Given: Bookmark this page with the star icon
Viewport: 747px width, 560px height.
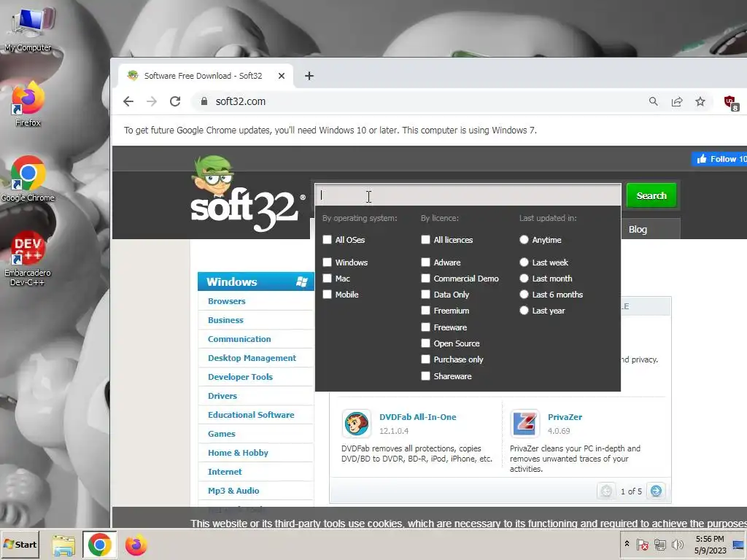Looking at the screenshot, I should (700, 101).
